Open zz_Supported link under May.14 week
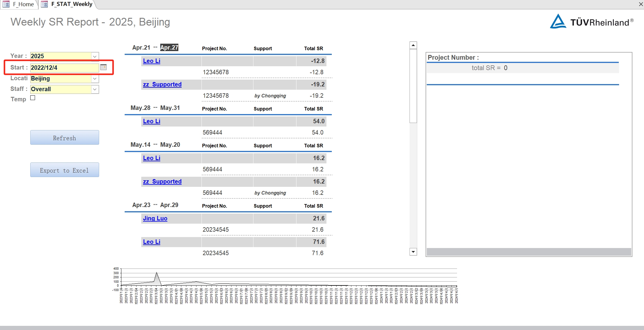 pyautogui.click(x=162, y=181)
